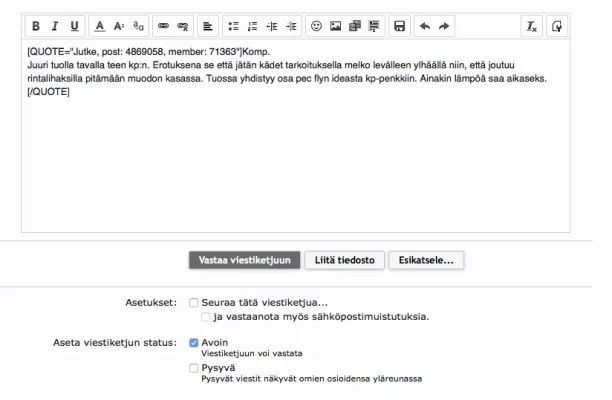The image size is (612, 400).
Task: Click the "Viestiketjuun voi vastata" description text
Action: 252,354
